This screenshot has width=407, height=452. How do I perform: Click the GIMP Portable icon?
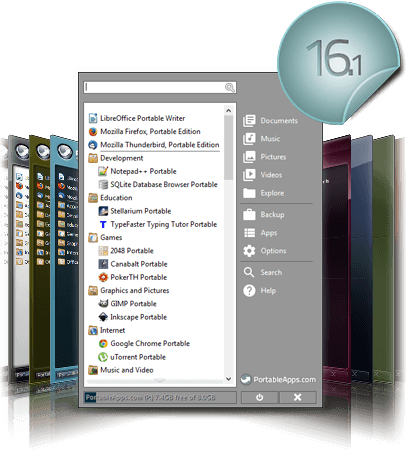(x=103, y=304)
